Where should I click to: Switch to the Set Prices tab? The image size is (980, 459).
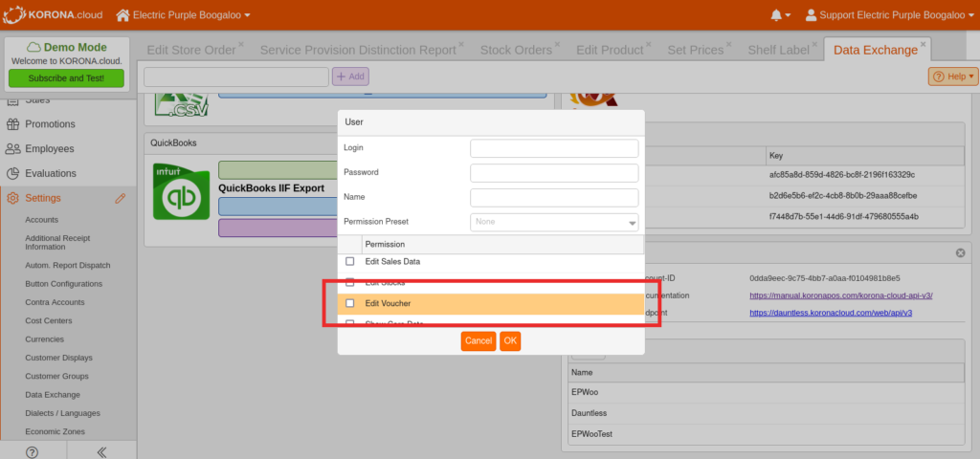pyautogui.click(x=696, y=50)
